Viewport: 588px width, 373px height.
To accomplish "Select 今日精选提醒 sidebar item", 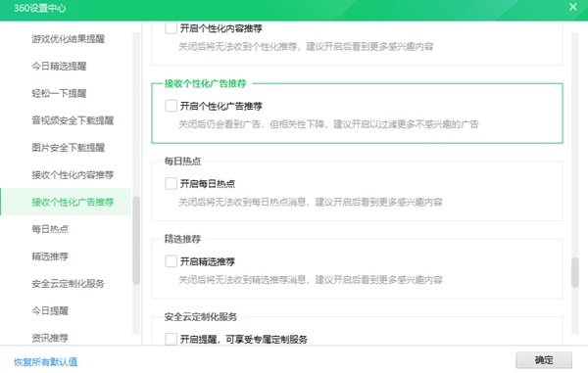I will [59, 66].
